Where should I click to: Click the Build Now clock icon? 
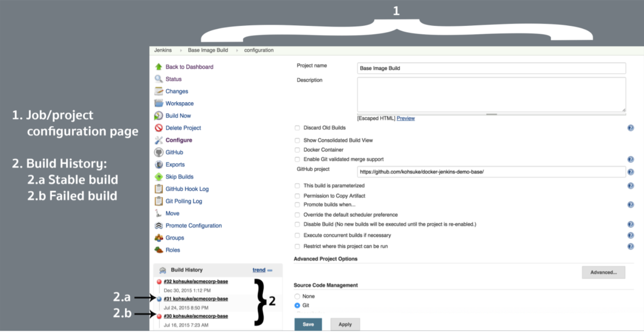159,115
